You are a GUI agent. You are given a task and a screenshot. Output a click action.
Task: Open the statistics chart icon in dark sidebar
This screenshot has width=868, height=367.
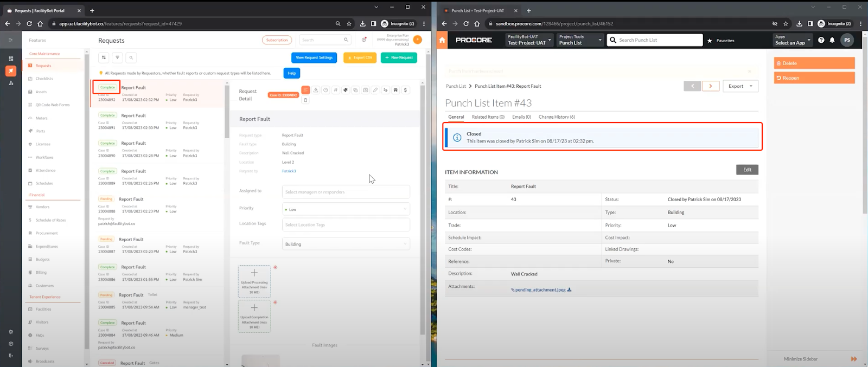click(x=11, y=83)
